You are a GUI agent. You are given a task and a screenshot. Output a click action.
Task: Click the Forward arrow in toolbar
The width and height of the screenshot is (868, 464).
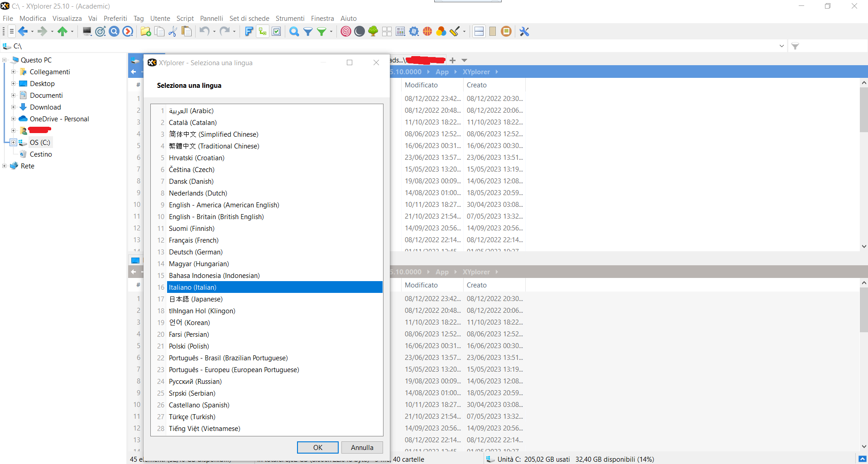(42, 31)
